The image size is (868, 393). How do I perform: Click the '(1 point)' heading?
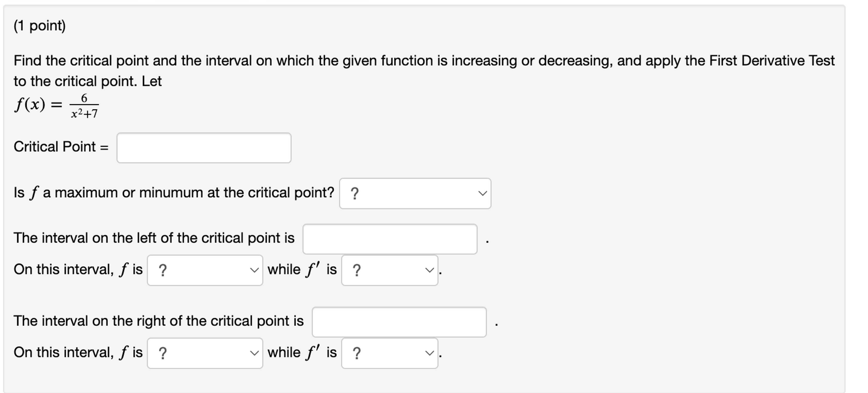click(x=40, y=24)
